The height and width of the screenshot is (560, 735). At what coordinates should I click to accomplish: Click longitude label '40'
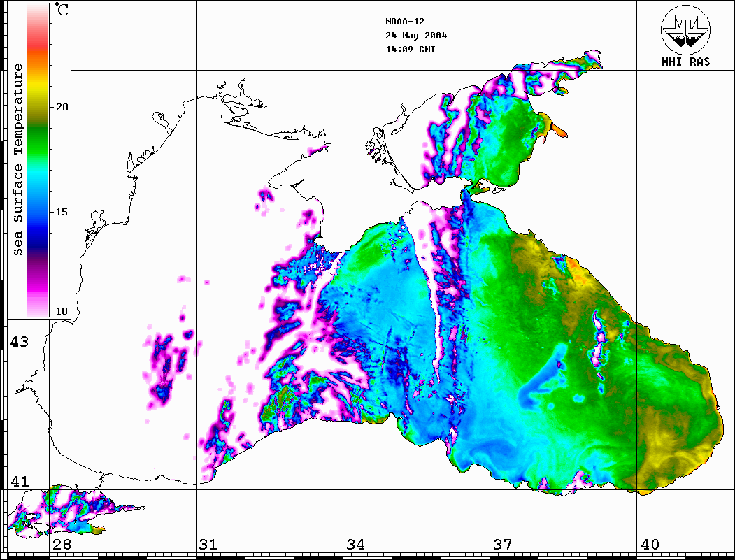click(650, 544)
